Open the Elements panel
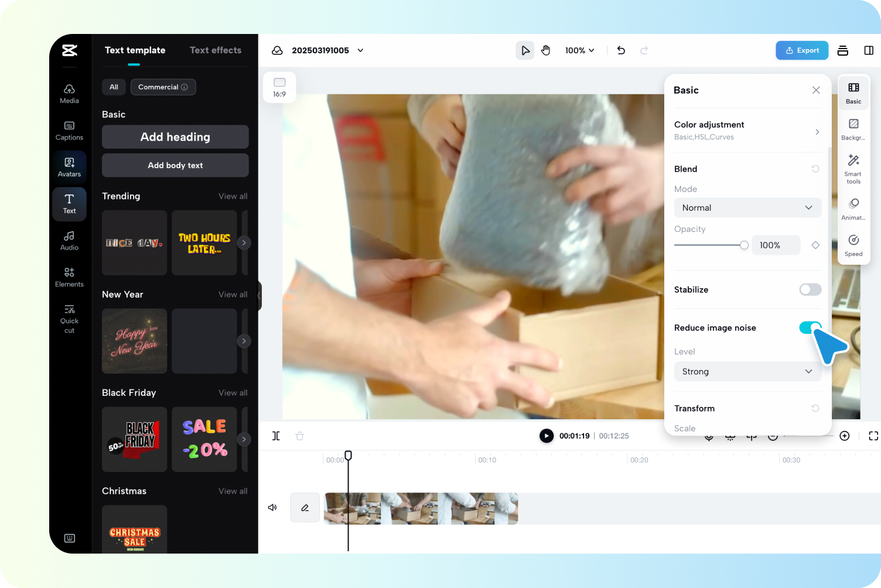The height and width of the screenshot is (588, 881). click(69, 278)
